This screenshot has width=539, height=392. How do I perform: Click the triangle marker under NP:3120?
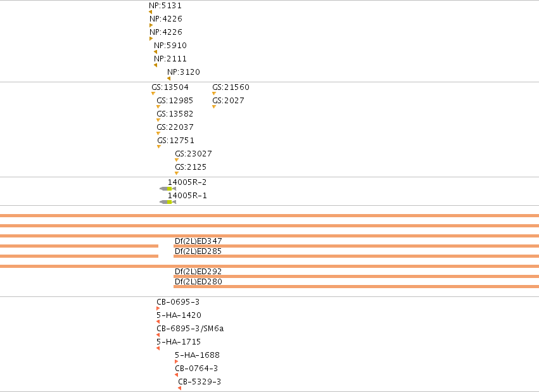(168, 79)
